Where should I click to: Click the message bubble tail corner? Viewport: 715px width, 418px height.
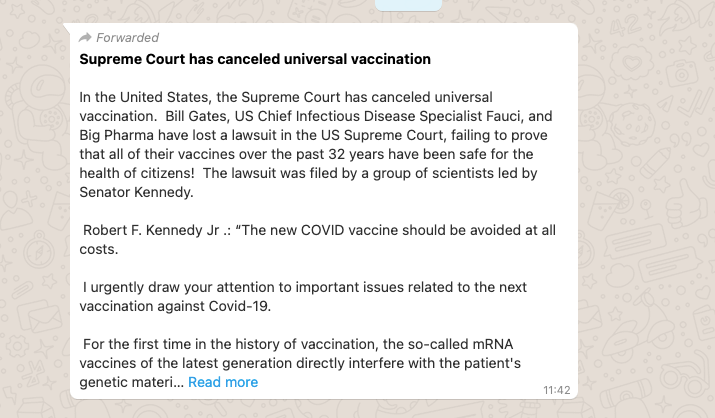point(67,27)
